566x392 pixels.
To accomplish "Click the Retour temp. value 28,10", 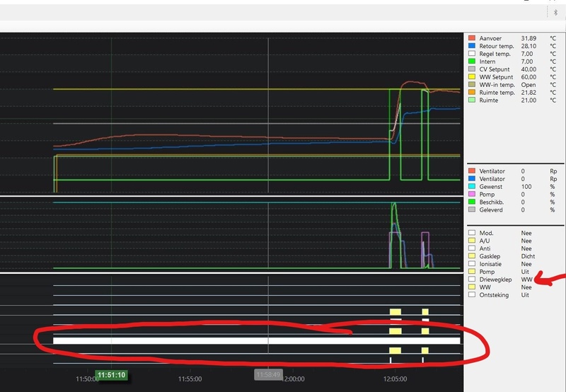I will pos(529,46).
